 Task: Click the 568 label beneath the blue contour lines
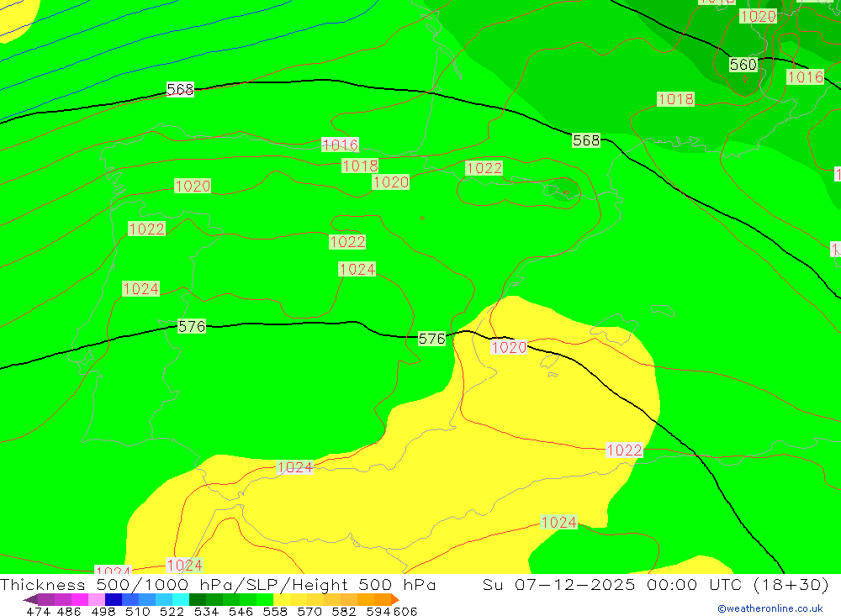180,90
